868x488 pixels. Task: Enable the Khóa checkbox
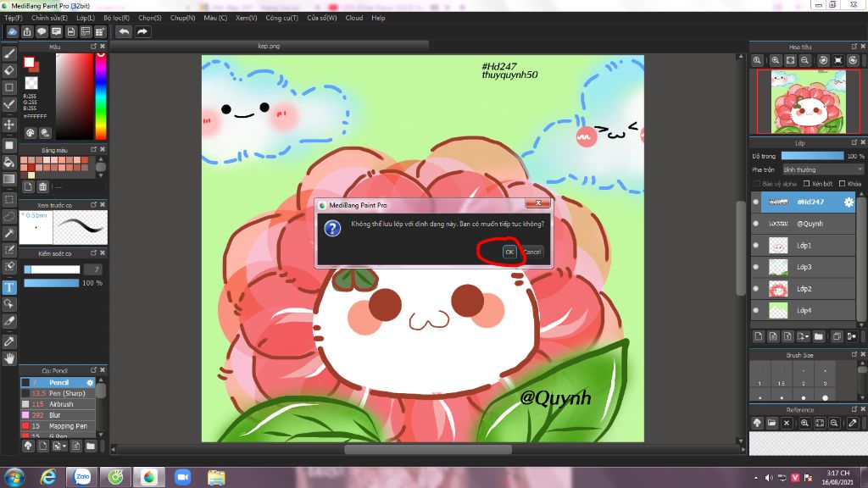point(842,184)
